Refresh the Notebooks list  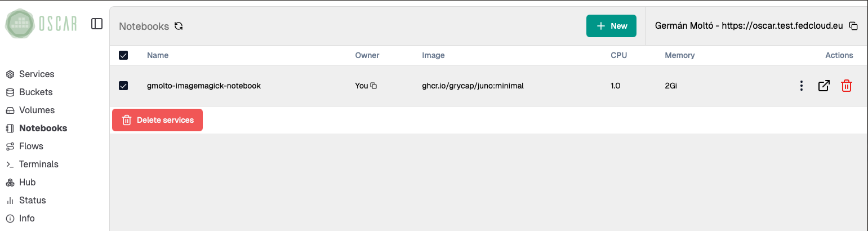click(179, 26)
